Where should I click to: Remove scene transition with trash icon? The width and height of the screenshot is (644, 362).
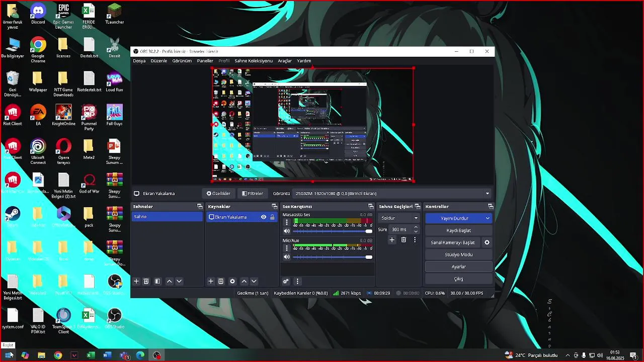[x=404, y=240]
